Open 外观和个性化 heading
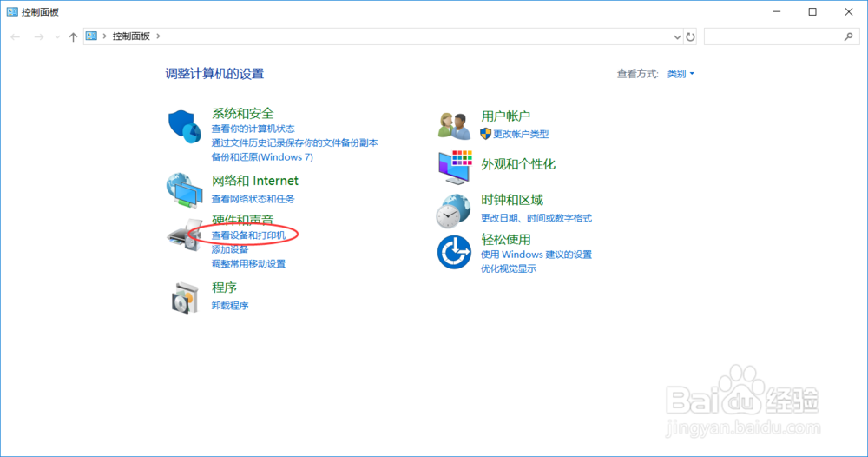The height and width of the screenshot is (457, 868). 518,164
